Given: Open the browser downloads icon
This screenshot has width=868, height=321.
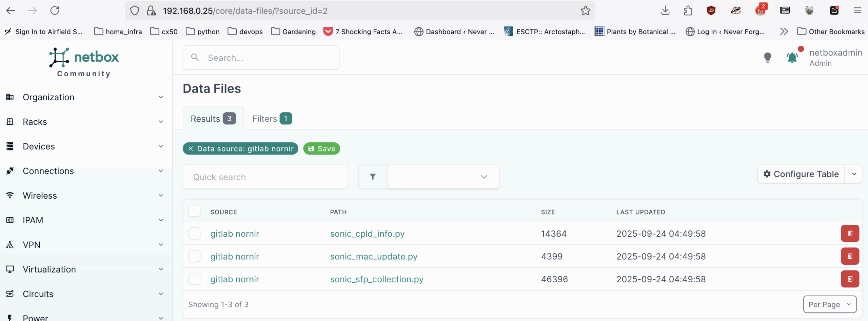Looking at the screenshot, I should coord(665,11).
